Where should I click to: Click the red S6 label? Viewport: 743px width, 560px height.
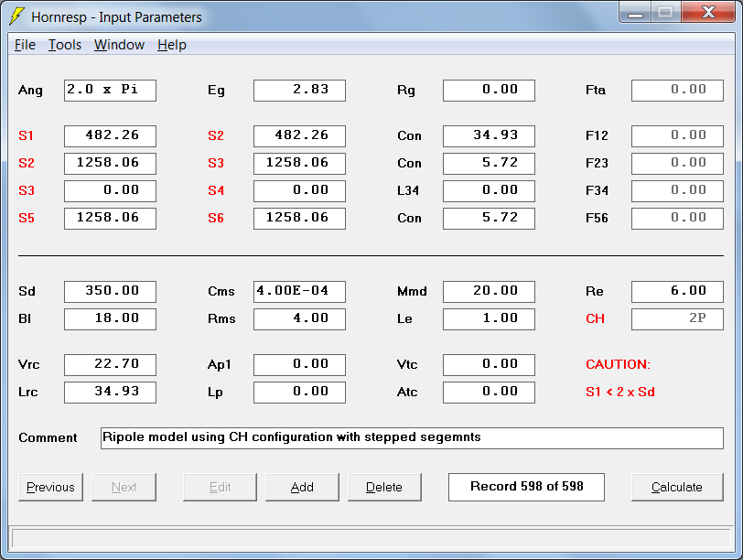216,219
